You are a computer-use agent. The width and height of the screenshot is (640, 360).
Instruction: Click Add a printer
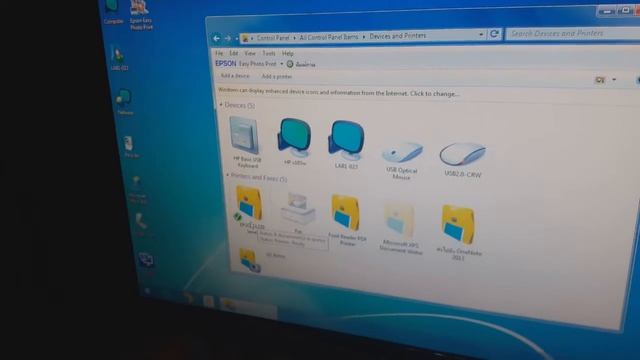coord(277,76)
